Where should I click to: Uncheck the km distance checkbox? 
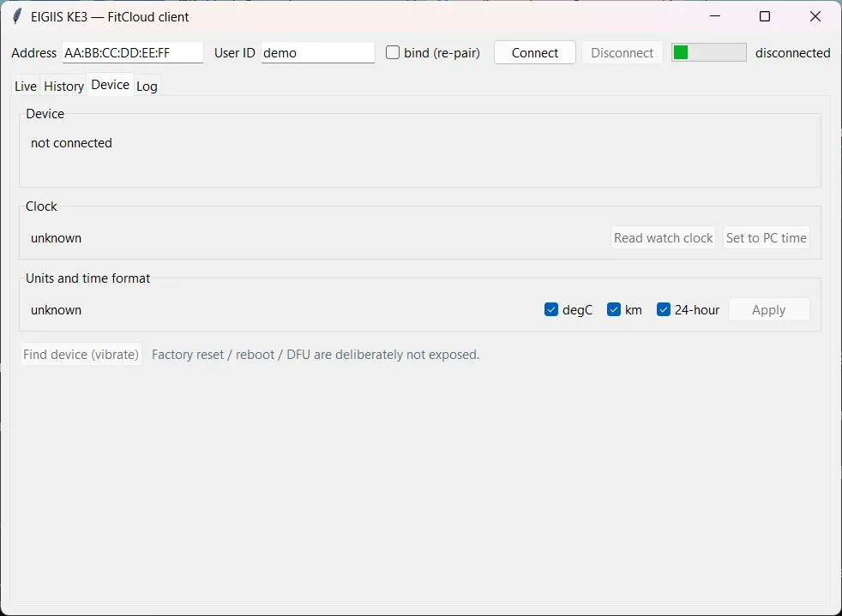point(614,309)
